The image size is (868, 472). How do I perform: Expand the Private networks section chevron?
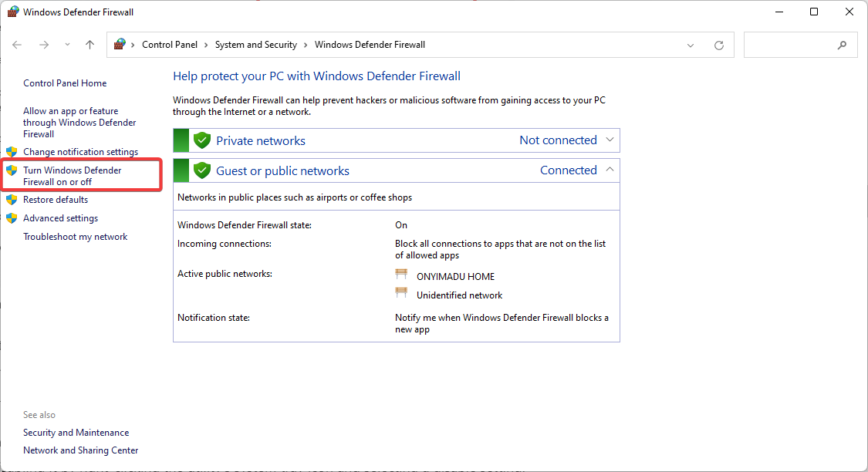[x=610, y=140]
